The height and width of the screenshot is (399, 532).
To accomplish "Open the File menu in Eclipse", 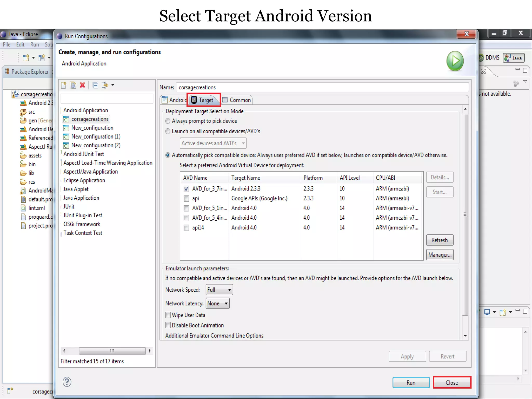I will pyautogui.click(x=7, y=44).
